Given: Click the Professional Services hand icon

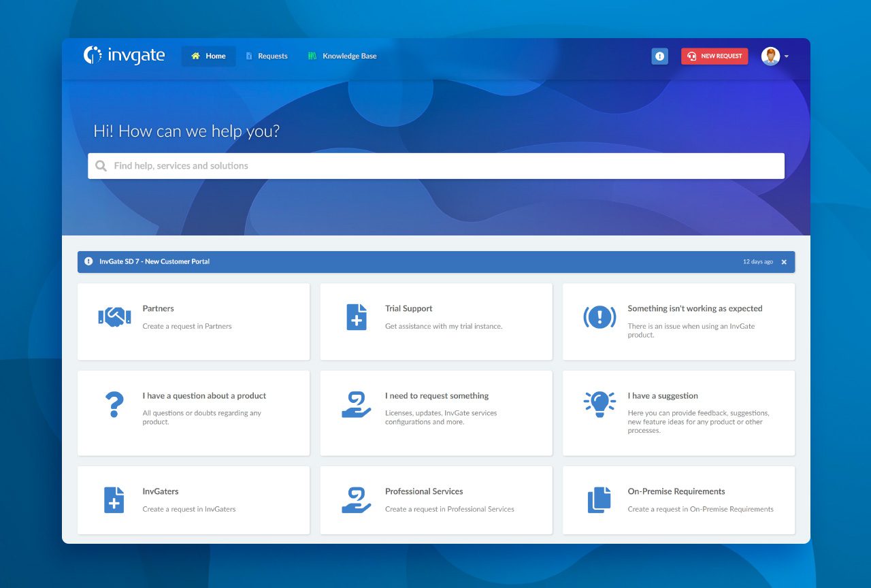Looking at the screenshot, I should click(357, 500).
